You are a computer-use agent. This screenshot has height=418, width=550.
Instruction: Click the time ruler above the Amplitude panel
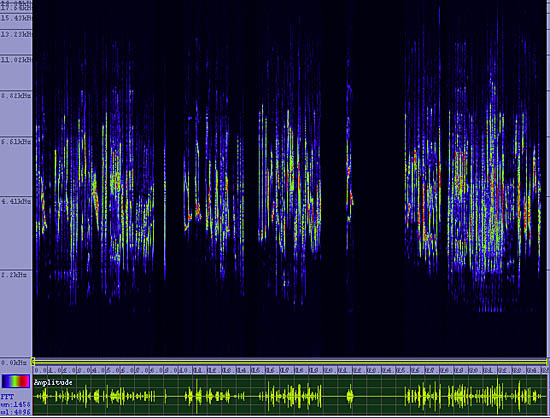tap(290, 370)
